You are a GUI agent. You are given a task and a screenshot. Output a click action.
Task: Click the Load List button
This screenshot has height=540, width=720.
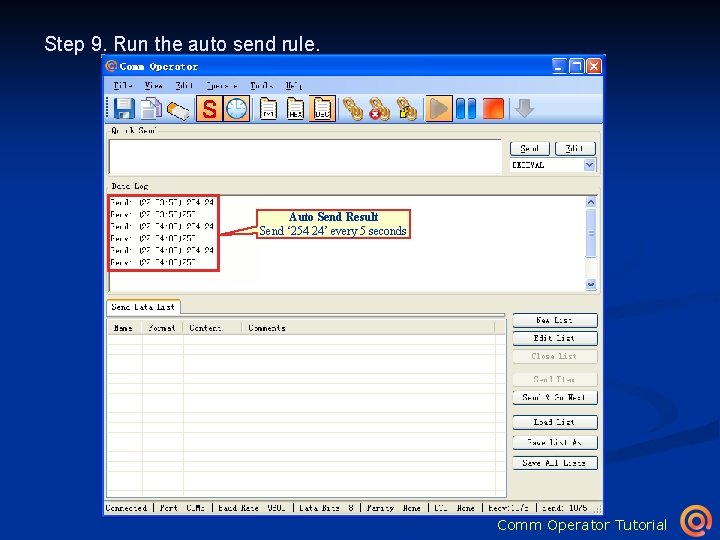pyautogui.click(x=555, y=422)
